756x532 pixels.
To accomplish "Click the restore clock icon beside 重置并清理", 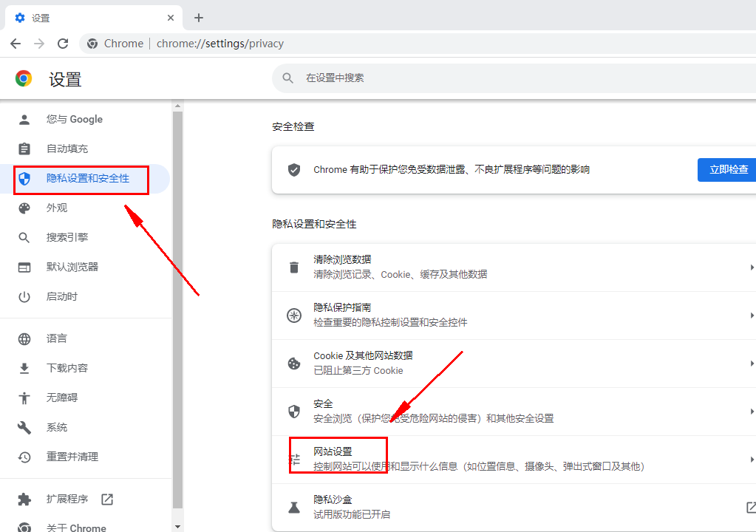I will [24, 457].
